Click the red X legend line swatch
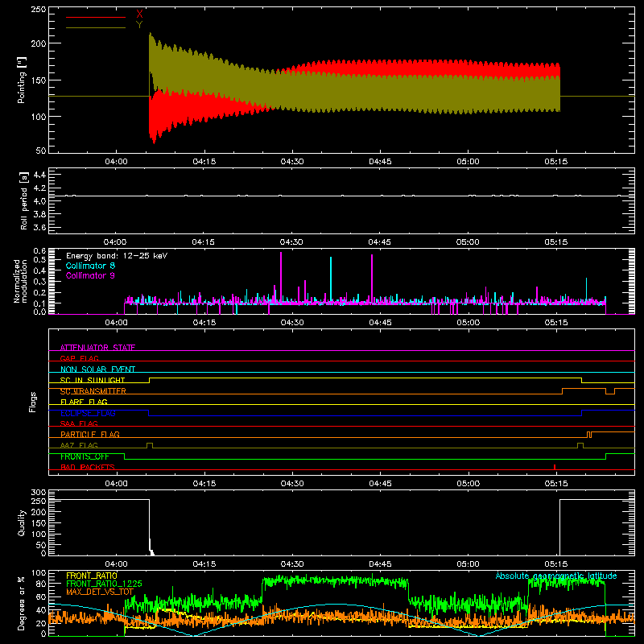This screenshot has width=644, height=644. tap(96, 17)
